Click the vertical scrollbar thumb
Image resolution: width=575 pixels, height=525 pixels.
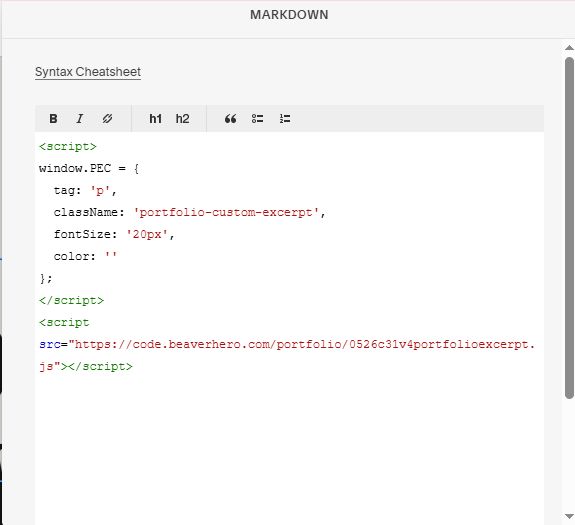(569, 227)
